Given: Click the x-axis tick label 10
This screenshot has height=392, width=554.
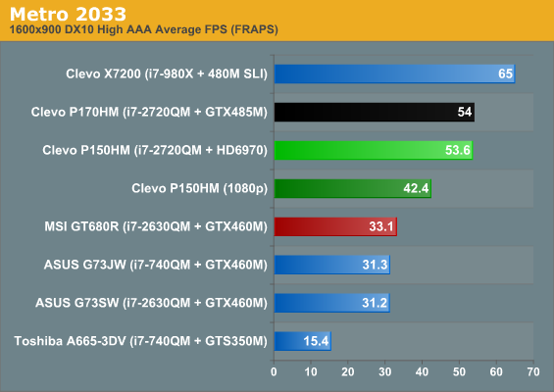Looking at the screenshot, I should point(311,371).
